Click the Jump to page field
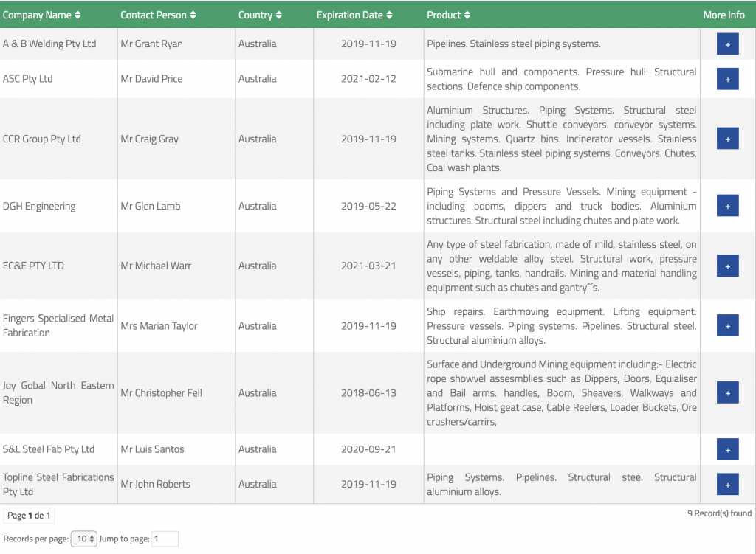Image resolution: width=756 pixels, height=554 pixels. click(x=165, y=539)
